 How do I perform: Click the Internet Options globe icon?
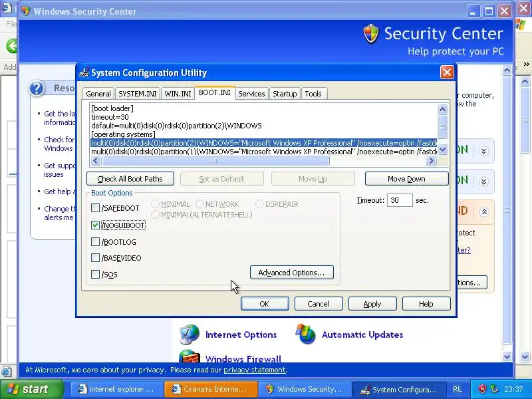pyautogui.click(x=189, y=334)
